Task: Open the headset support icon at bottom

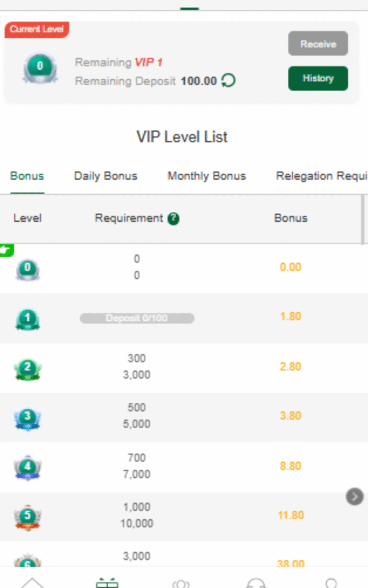Action: (x=255, y=583)
